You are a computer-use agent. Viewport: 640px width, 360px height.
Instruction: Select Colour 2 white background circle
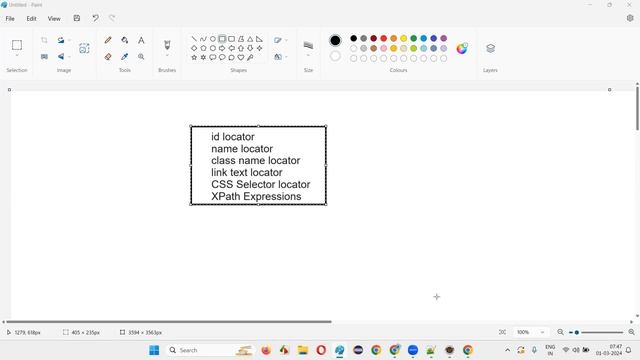click(x=335, y=56)
